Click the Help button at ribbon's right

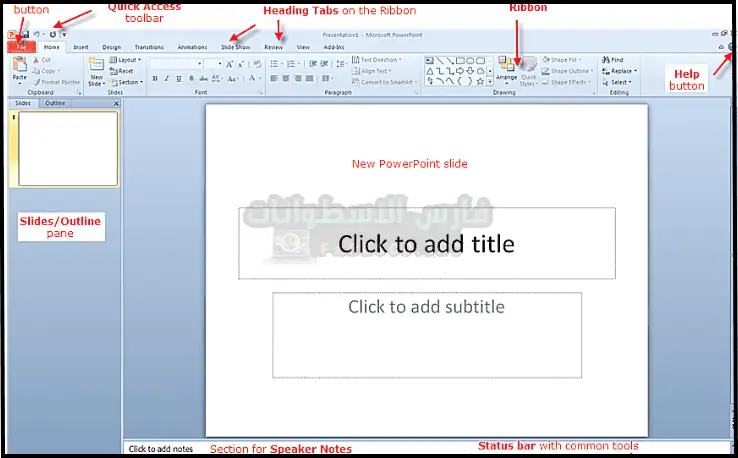click(x=732, y=47)
